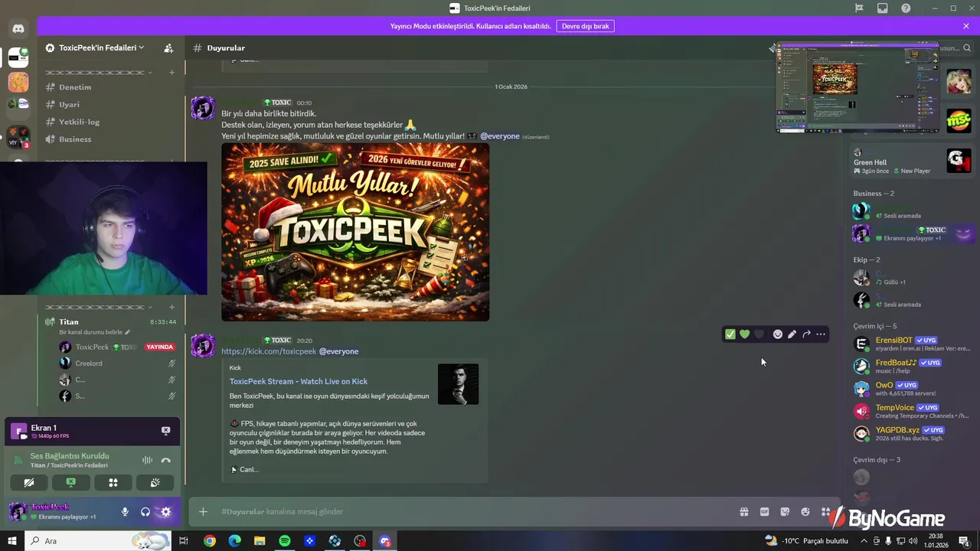Image resolution: width=980 pixels, height=551 pixels.
Task: Dismiss the purple streamer mode banner
Action: click(x=966, y=26)
